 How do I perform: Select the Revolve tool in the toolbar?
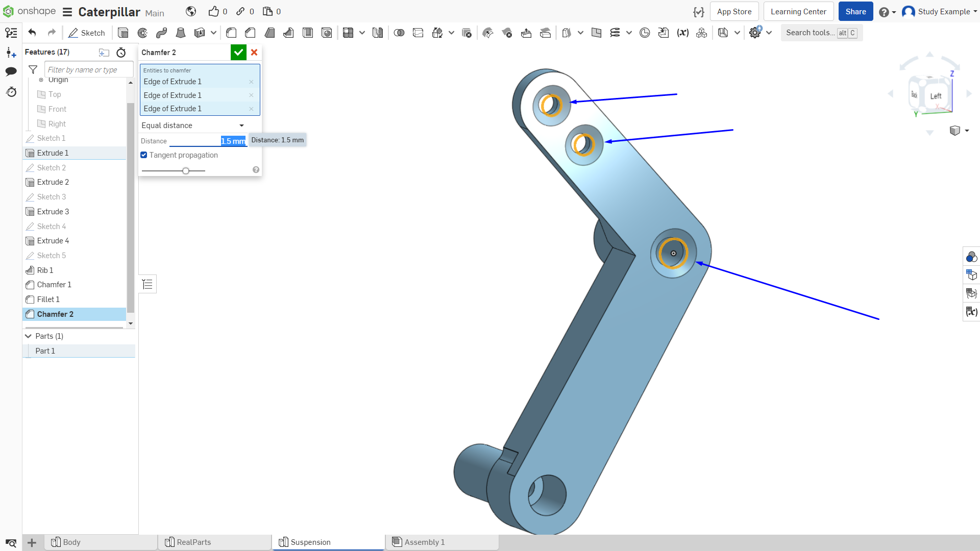coord(142,33)
